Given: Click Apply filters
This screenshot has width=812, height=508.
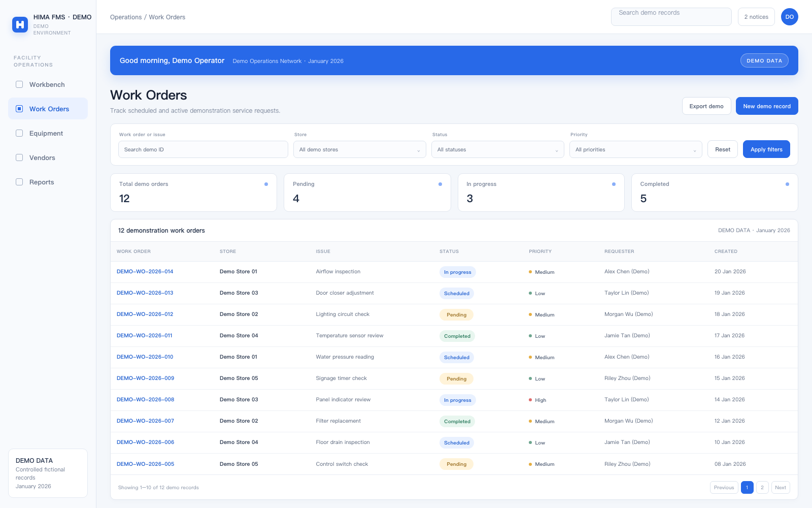Looking at the screenshot, I should click(x=766, y=149).
